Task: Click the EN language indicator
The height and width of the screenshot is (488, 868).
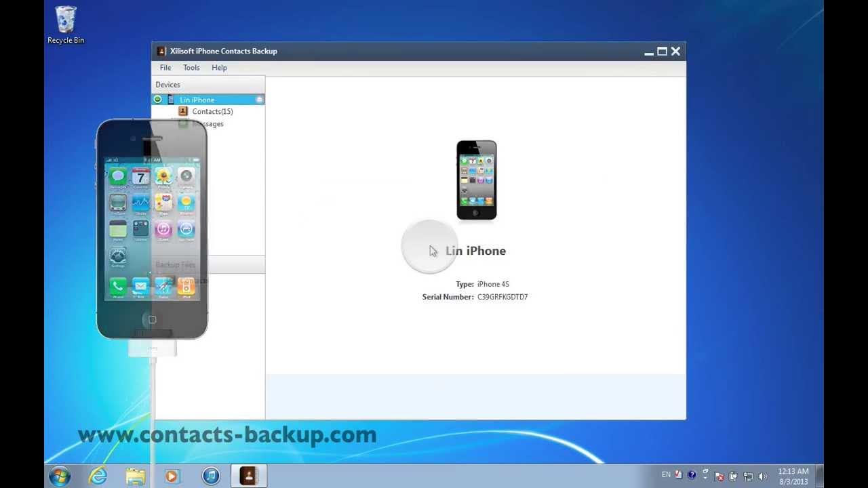Action: point(666,476)
